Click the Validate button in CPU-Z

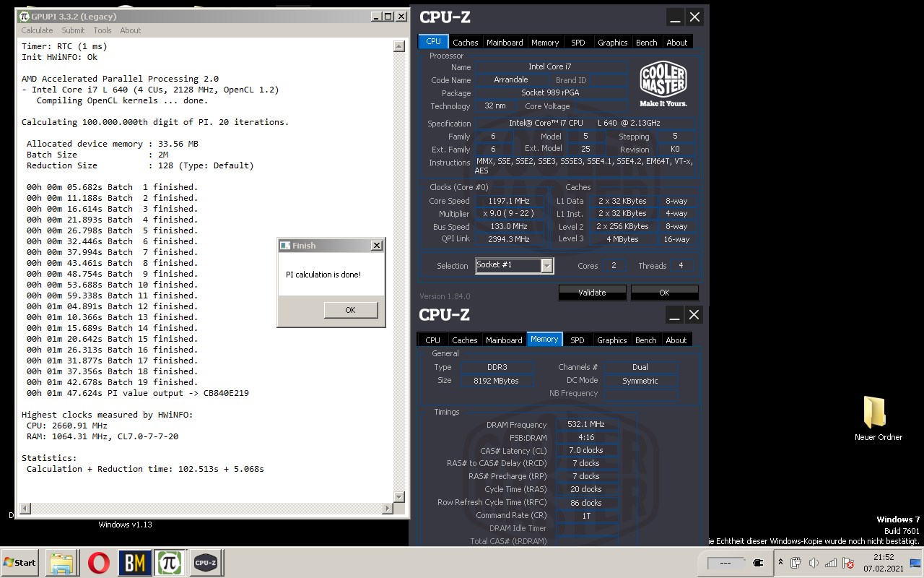[592, 293]
